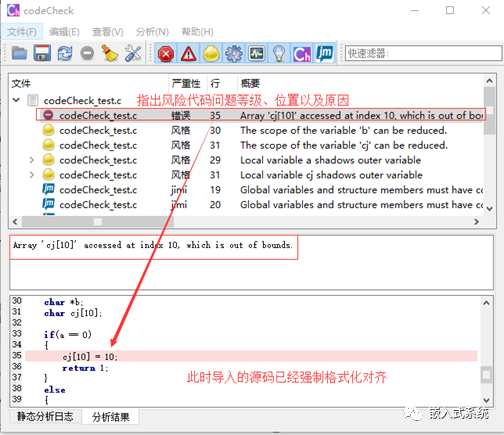Toggle the portability monitor filter button
This screenshot has width=504, height=435.
(257, 53)
